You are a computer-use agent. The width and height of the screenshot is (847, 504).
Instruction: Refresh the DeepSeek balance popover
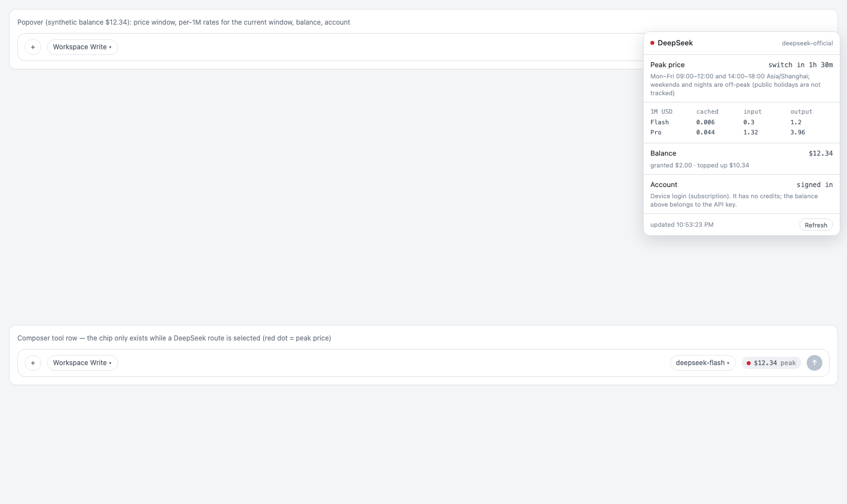[x=816, y=225]
